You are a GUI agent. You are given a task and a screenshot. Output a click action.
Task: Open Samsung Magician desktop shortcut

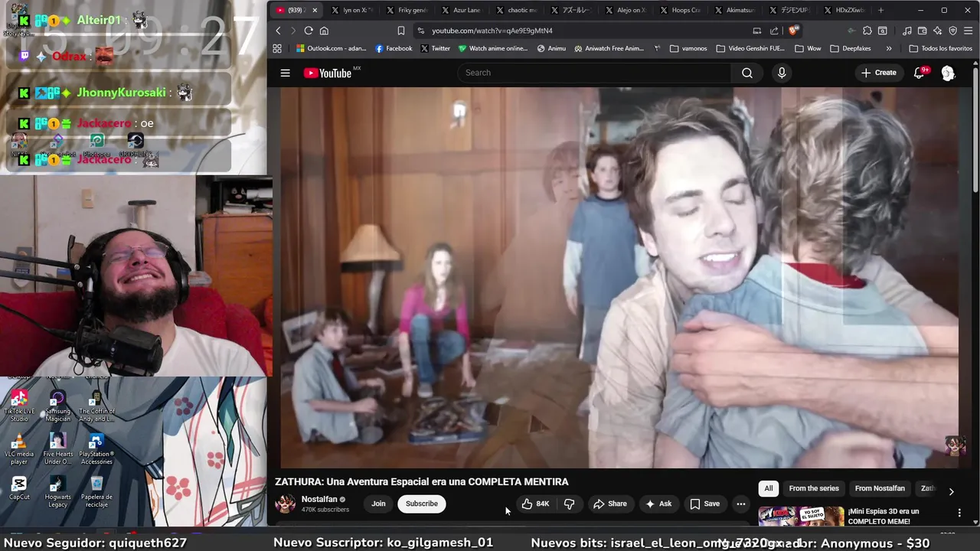pyautogui.click(x=57, y=406)
